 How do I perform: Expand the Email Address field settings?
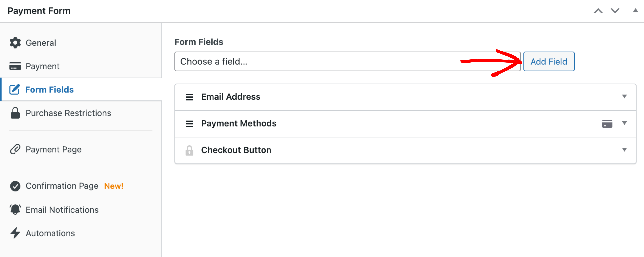point(624,96)
